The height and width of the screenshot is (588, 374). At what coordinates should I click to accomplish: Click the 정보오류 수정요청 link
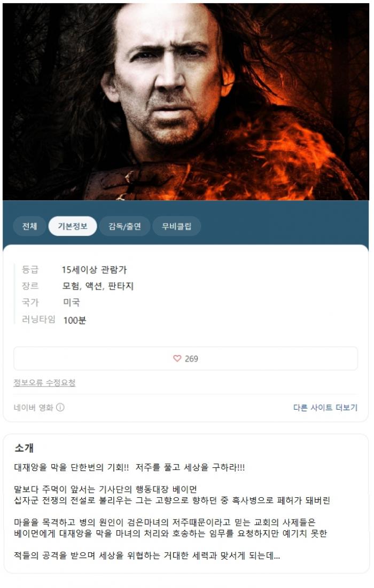(45, 382)
